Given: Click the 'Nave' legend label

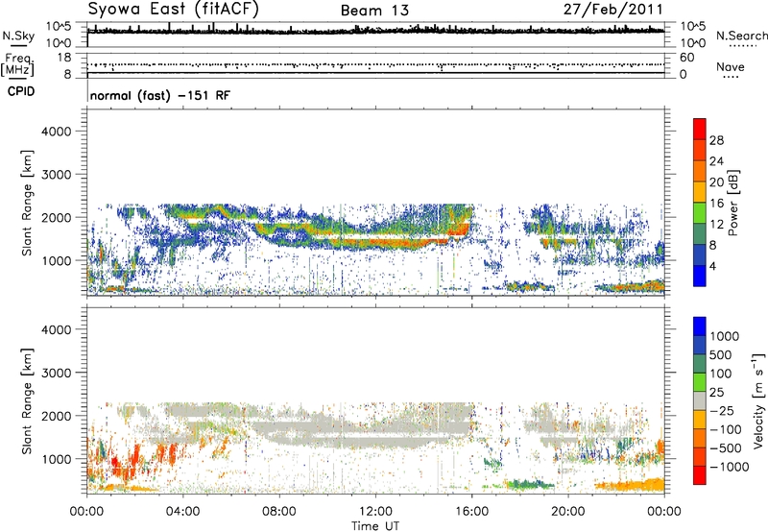Looking at the screenshot, I should point(731,66).
